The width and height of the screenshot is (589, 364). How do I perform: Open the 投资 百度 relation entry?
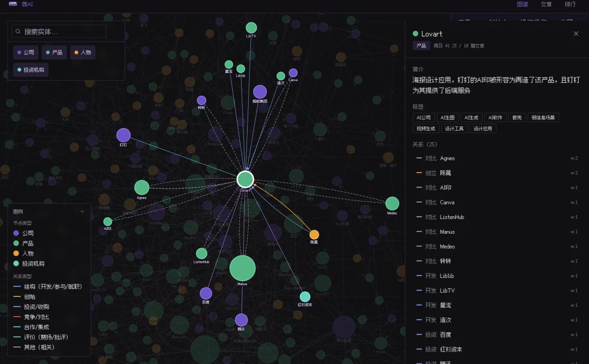[446, 335]
